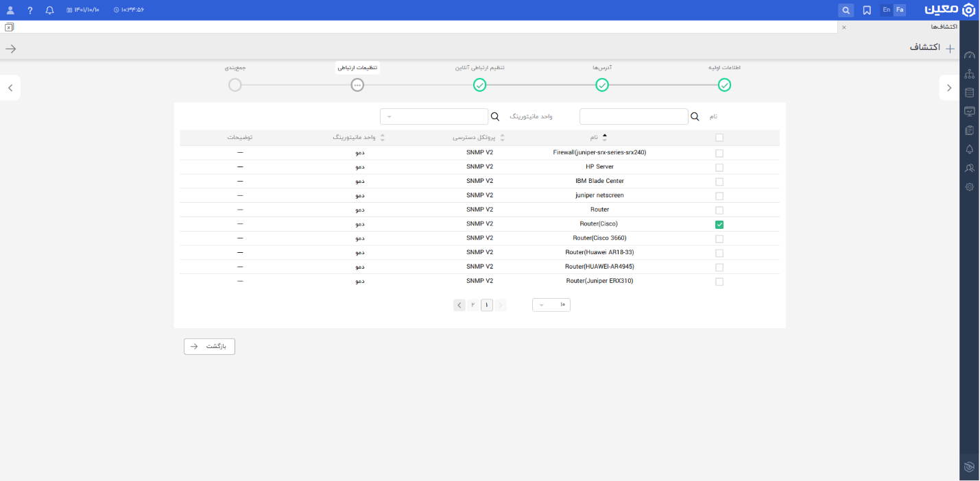Open the settings gear icon in sidebar

point(969,187)
